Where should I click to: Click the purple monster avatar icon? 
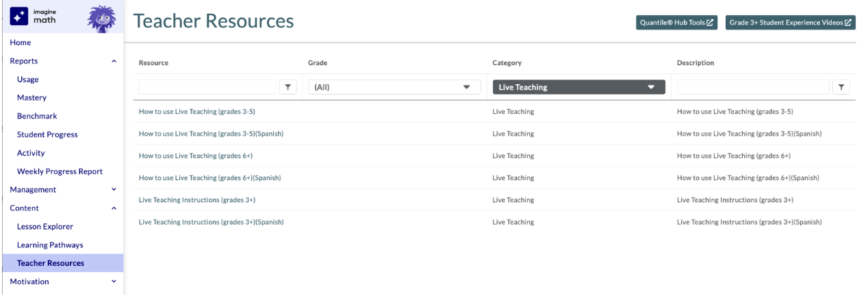pyautogui.click(x=101, y=18)
